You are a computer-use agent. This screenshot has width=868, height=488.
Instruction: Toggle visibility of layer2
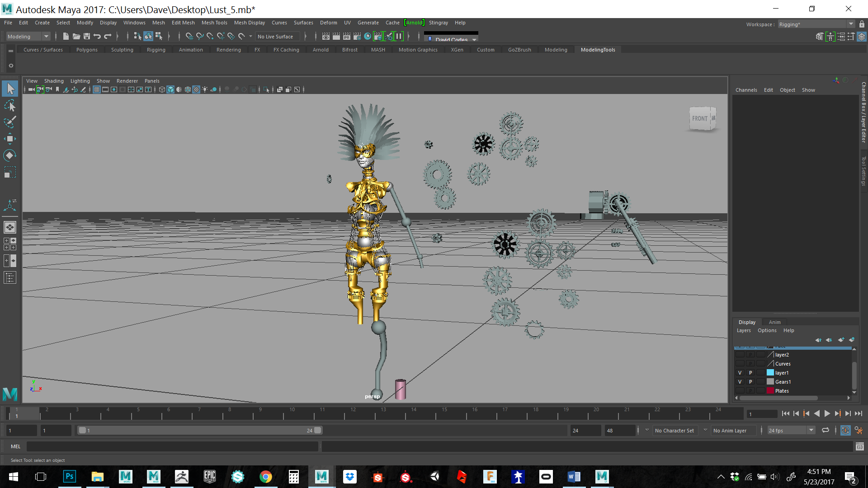(740, 355)
